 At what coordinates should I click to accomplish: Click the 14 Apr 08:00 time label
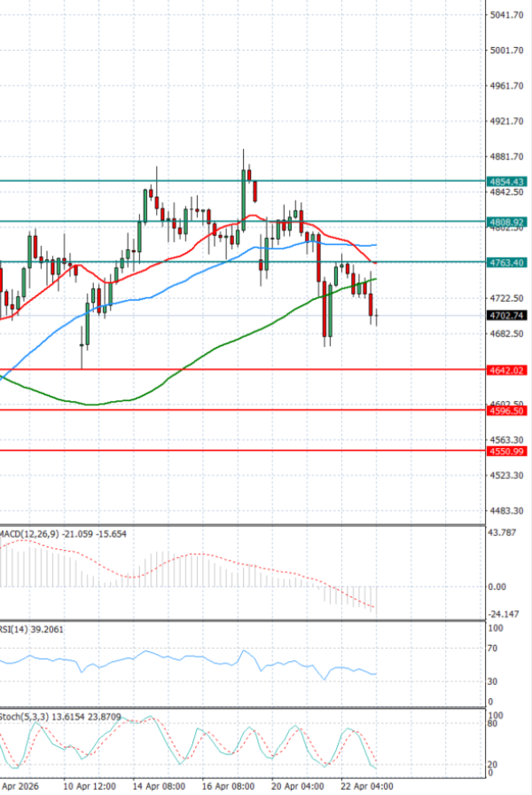(160, 786)
